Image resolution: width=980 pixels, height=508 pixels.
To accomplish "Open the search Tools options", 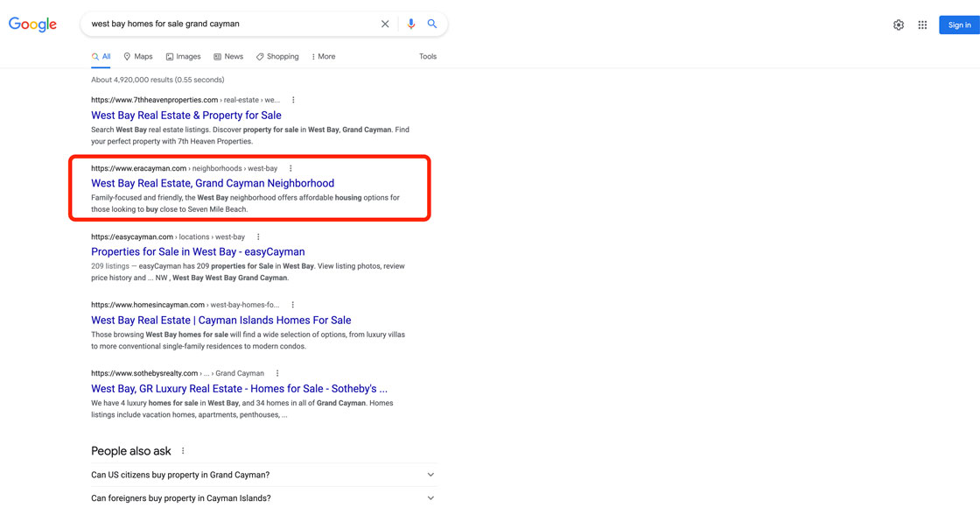I will pyautogui.click(x=428, y=56).
